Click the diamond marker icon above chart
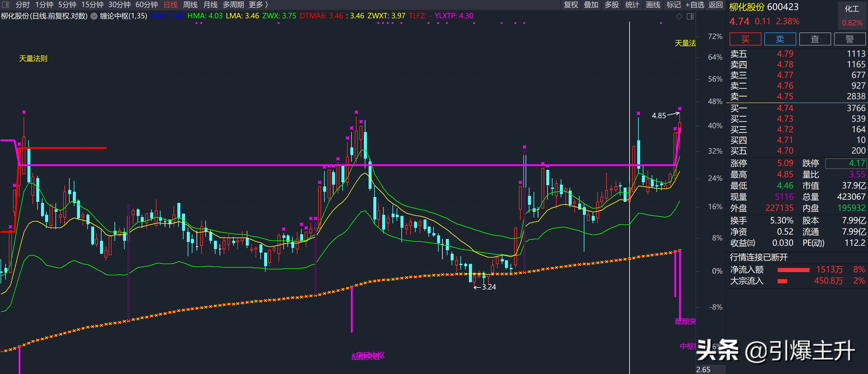This screenshot has width=868, height=374. [x=679, y=17]
